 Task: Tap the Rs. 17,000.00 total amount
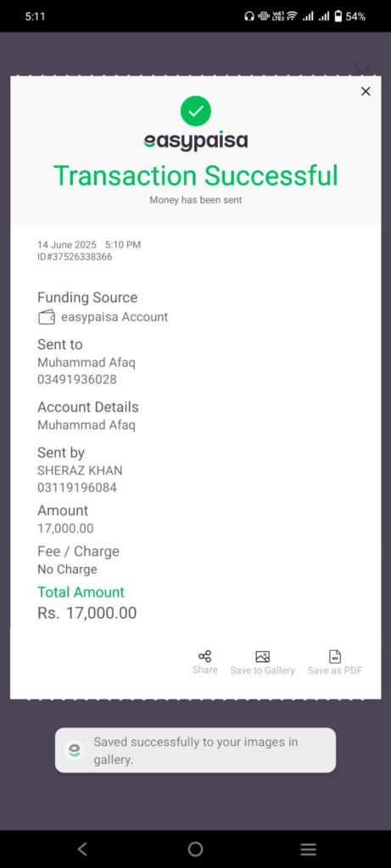[87, 613]
